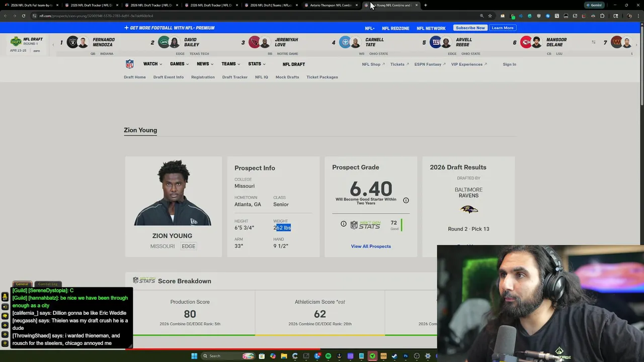Open the browser extensions puzzle icon
Image resolution: width=644 pixels, height=362 pixels.
click(x=602, y=16)
